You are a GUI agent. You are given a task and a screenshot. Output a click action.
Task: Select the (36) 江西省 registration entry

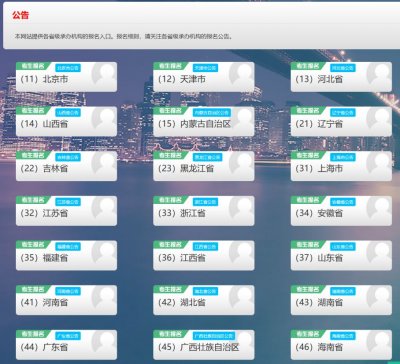coord(204,255)
